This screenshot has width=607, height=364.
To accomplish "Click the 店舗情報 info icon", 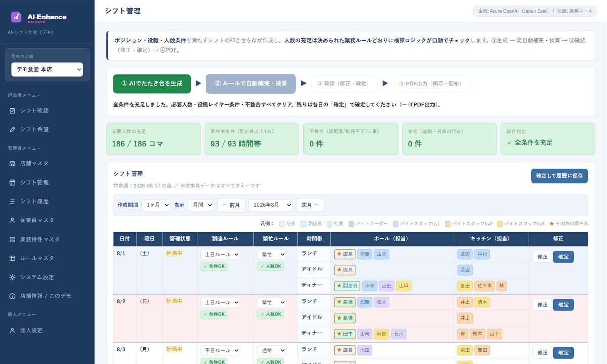I will click(13, 296).
